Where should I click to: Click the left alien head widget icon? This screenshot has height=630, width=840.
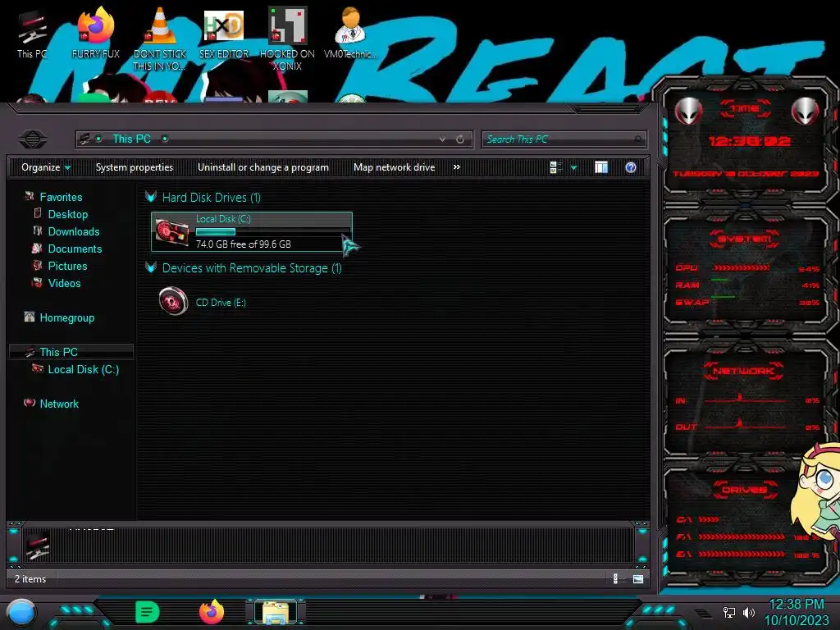pos(689,112)
